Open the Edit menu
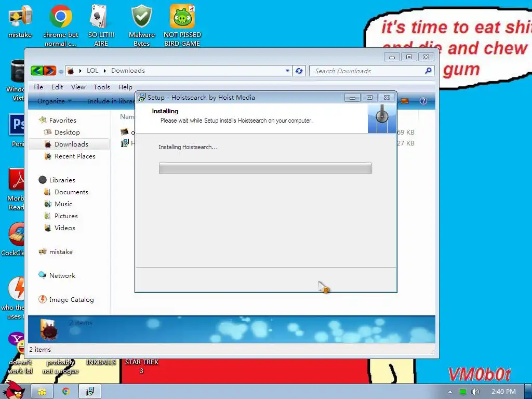532x399 pixels. tap(57, 87)
